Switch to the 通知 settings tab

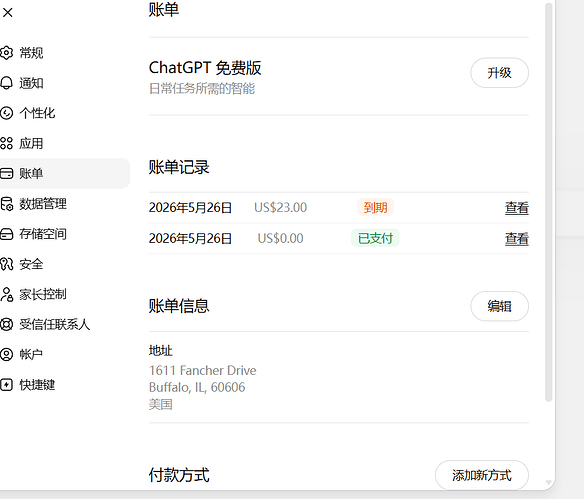[x=31, y=83]
